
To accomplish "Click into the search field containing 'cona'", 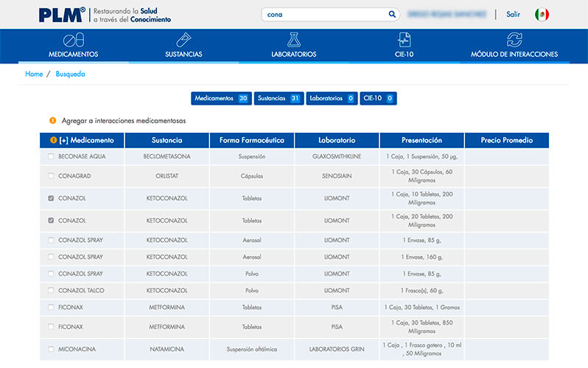I will point(324,14).
